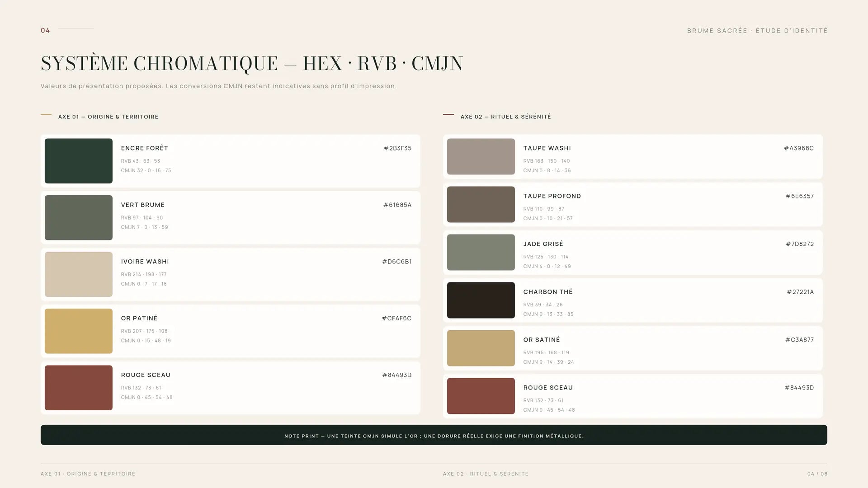The image size is (868, 488).
Task: Click the "RVB 110 · 99 · 87" value
Action: tap(544, 209)
